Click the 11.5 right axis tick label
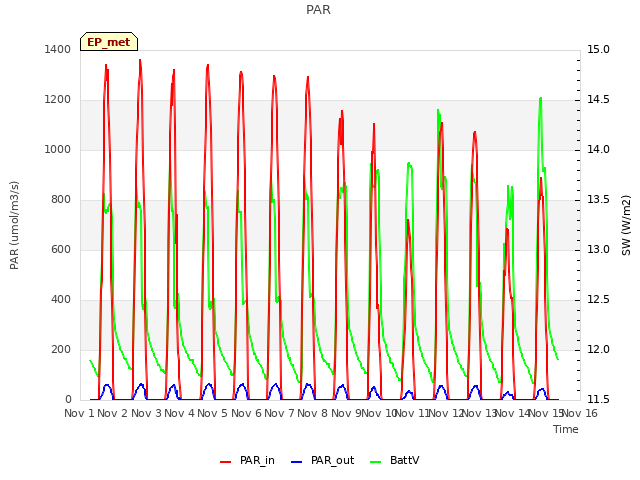 [x=598, y=399]
